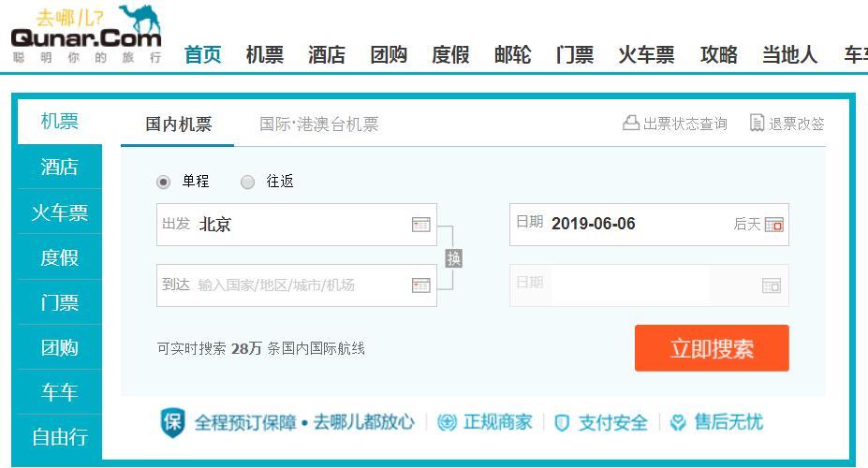This screenshot has height=468, width=868.
Task: Click the 出票状态查询 ticket status icon
Action: 630,123
